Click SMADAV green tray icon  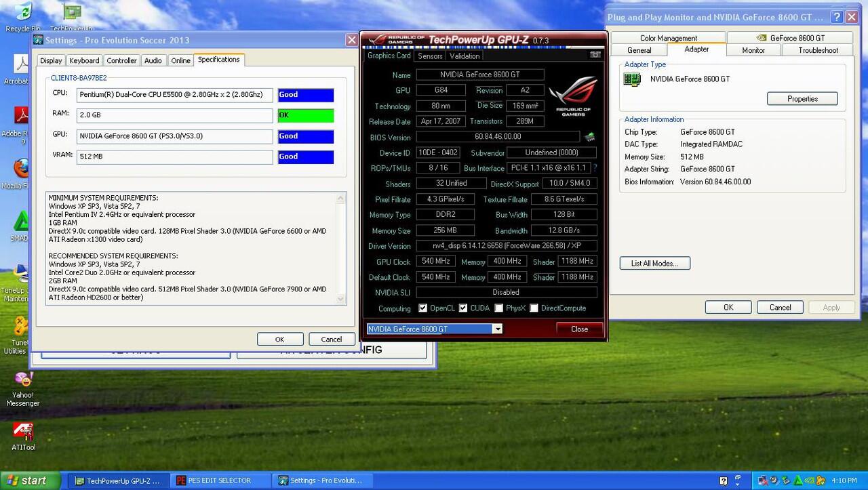[797, 481]
